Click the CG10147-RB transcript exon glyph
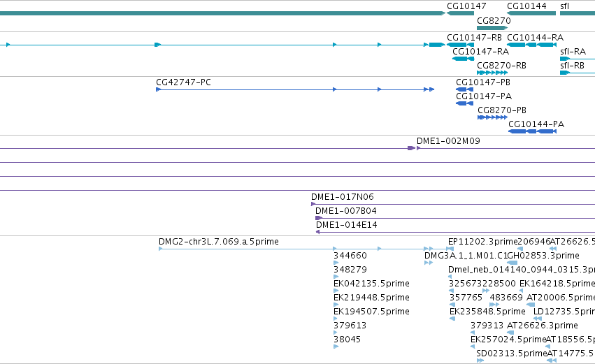 coord(460,45)
